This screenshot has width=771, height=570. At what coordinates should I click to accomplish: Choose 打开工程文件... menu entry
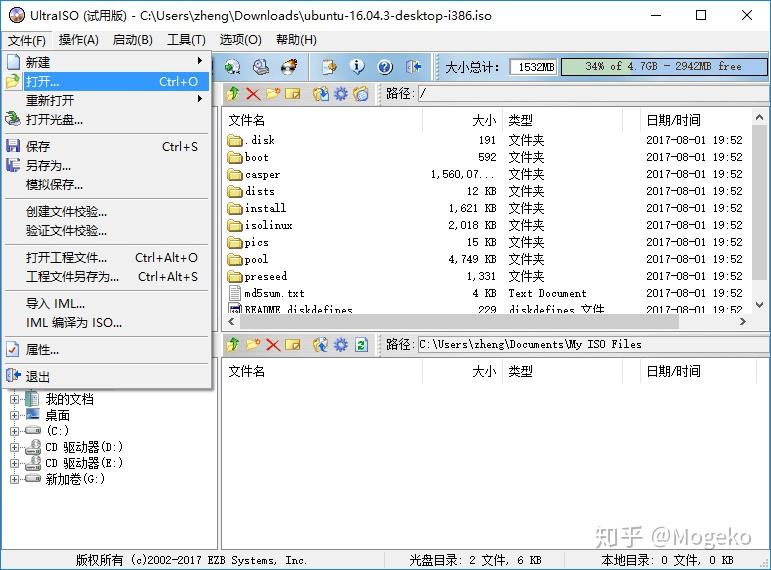107,258
